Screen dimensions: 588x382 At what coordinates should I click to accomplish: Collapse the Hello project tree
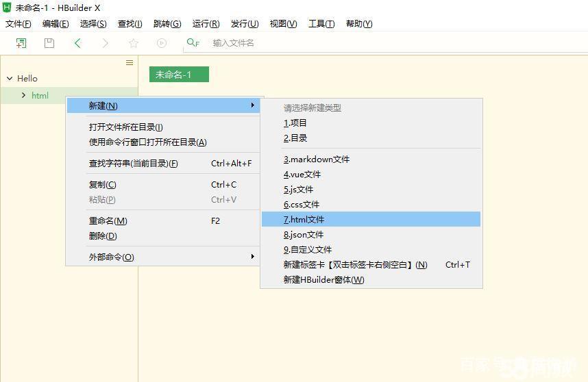(x=10, y=78)
